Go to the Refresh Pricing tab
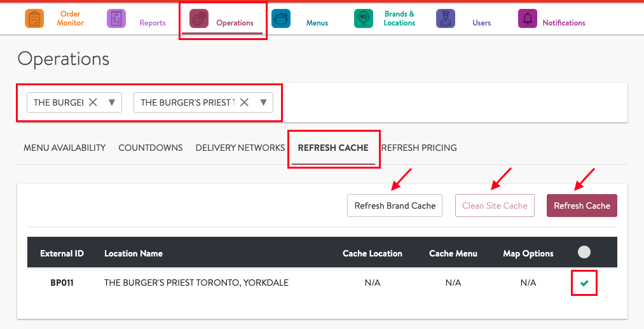Screen dimensions: 644x329 419,148
